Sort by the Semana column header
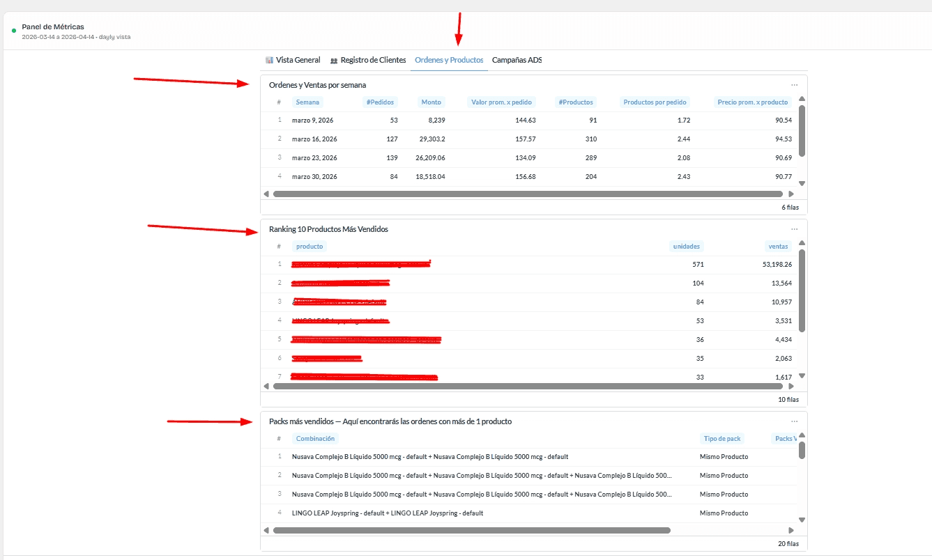 click(307, 102)
